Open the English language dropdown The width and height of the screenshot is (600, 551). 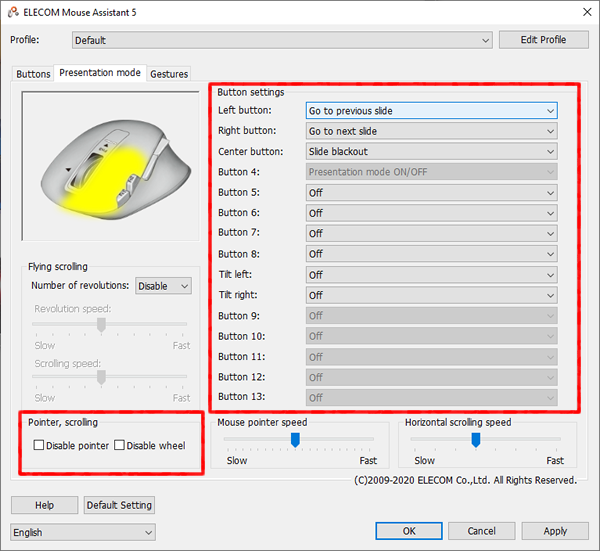pos(83,532)
